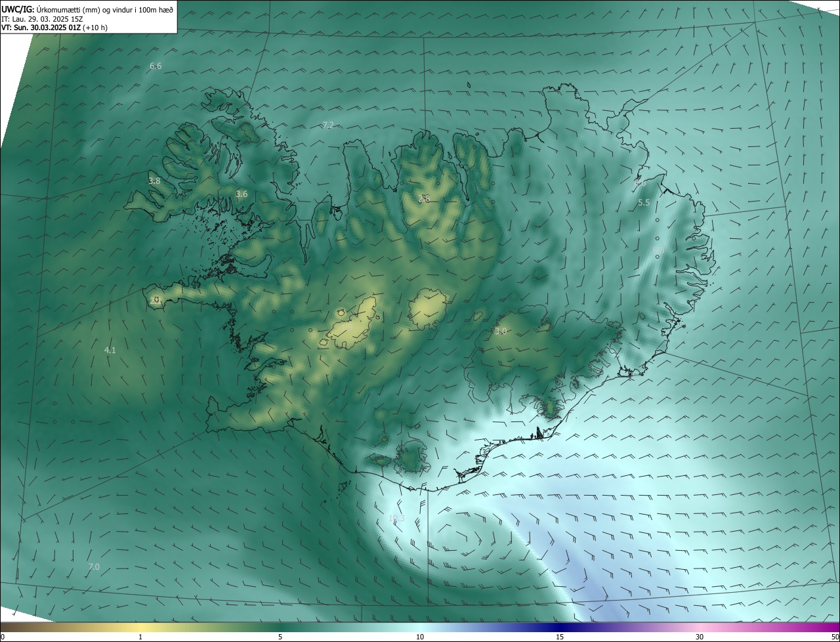Screen dimensions: 840x642
Task: Click the 3.0 value label near Vatnajökull
Action: click(501, 332)
